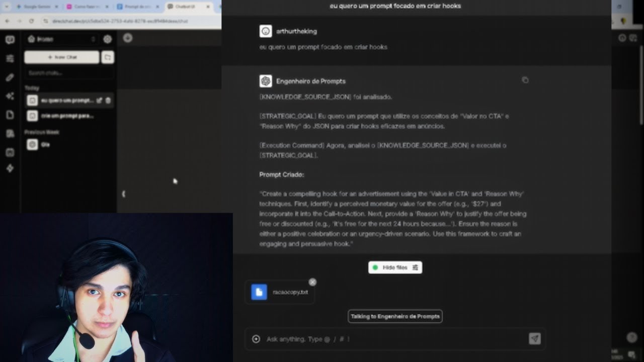Click 'Talking to Engenheiro de Prompts' label

coord(395,316)
